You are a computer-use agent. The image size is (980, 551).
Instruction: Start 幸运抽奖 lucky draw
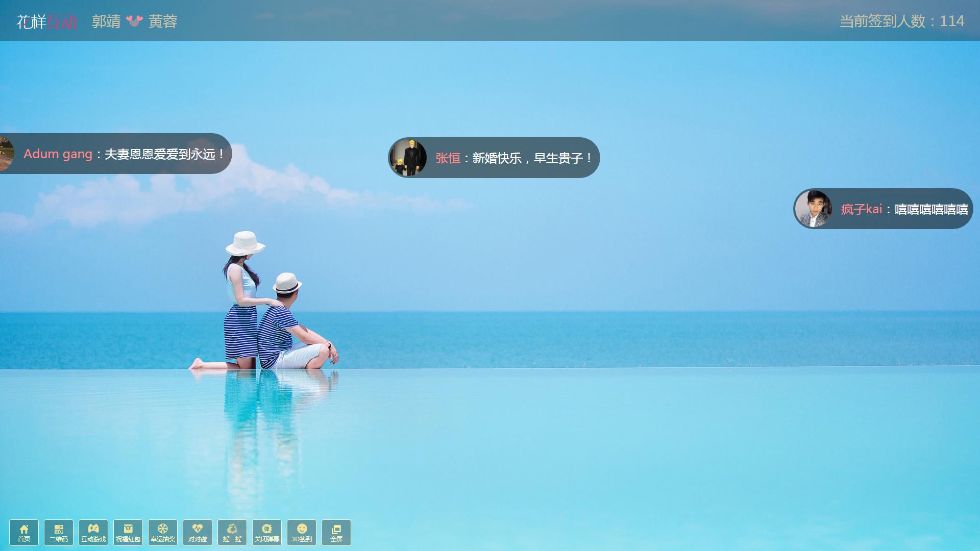coord(163,533)
